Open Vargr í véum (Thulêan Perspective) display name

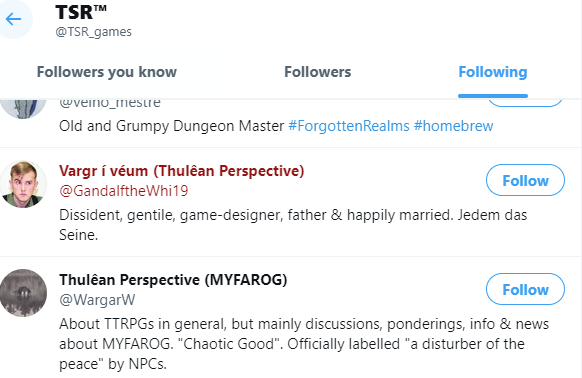pyautogui.click(x=182, y=171)
